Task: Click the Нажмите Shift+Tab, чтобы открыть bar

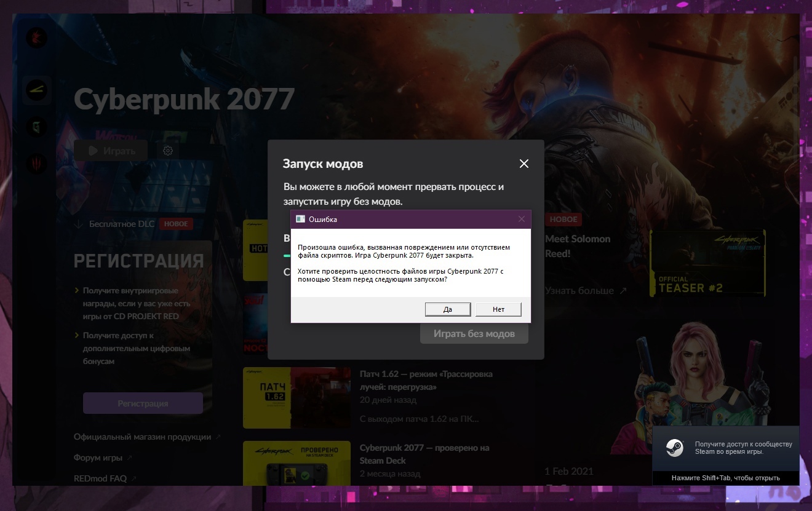Action: (726, 478)
